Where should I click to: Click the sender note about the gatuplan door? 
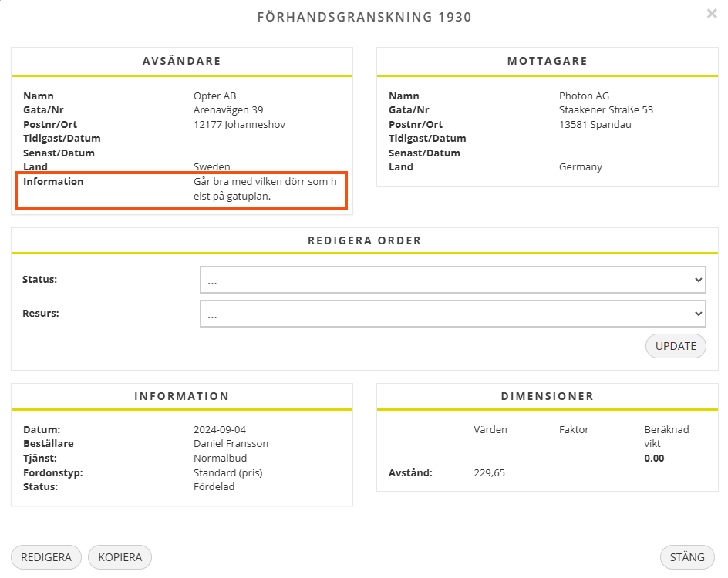click(x=265, y=189)
